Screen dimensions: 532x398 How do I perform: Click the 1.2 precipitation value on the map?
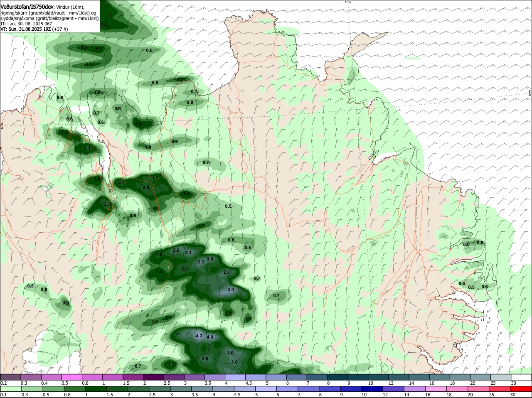click(x=228, y=314)
